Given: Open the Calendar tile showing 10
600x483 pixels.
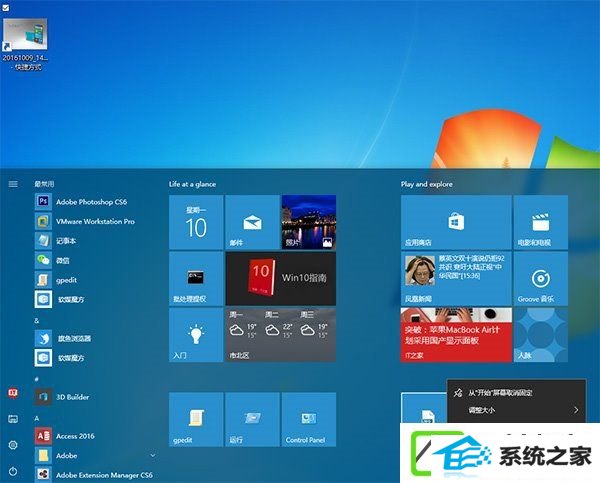Looking at the screenshot, I should (x=196, y=222).
